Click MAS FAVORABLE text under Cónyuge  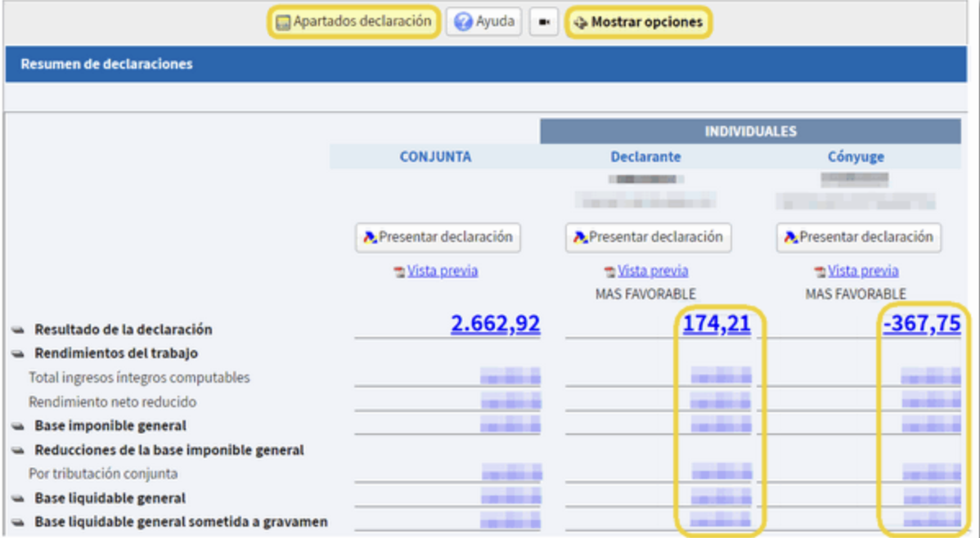856,294
